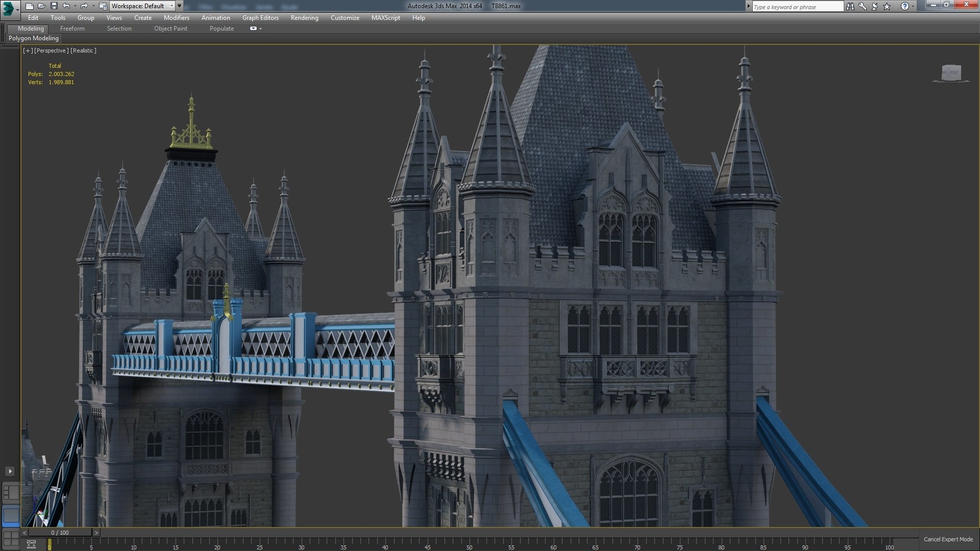980x551 pixels.
Task: Open the Rendering menu
Action: pos(304,18)
